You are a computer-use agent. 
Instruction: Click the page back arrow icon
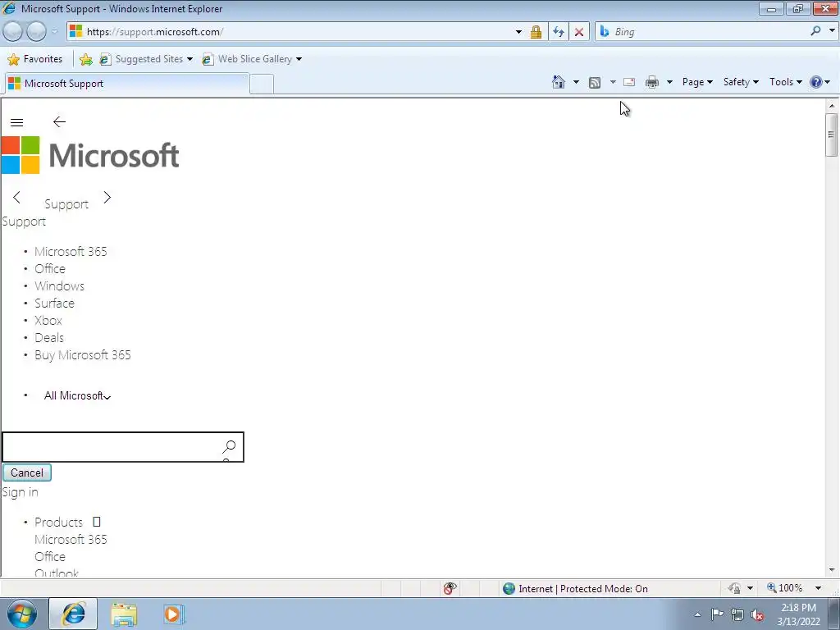(x=59, y=122)
